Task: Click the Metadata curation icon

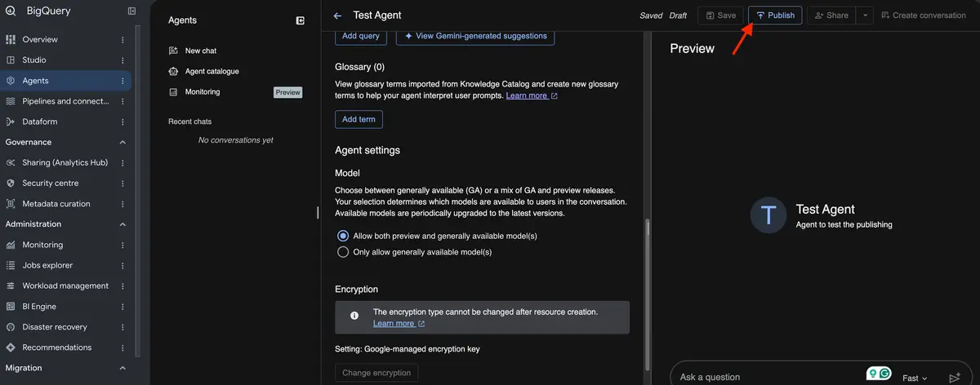Action: [11, 204]
